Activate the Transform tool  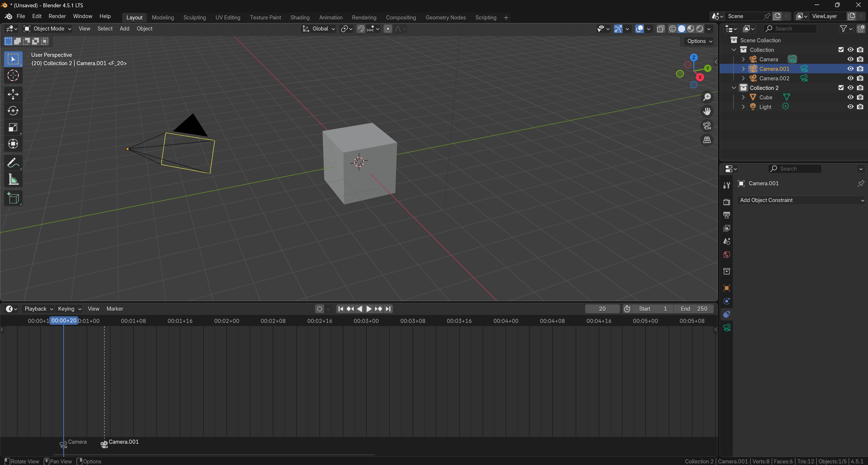point(13,144)
